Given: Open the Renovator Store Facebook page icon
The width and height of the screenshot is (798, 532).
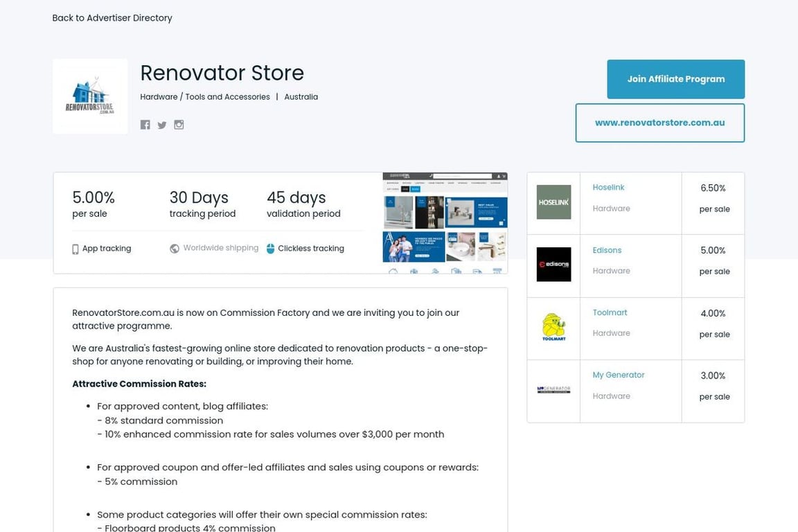Looking at the screenshot, I should (x=145, y=125).
